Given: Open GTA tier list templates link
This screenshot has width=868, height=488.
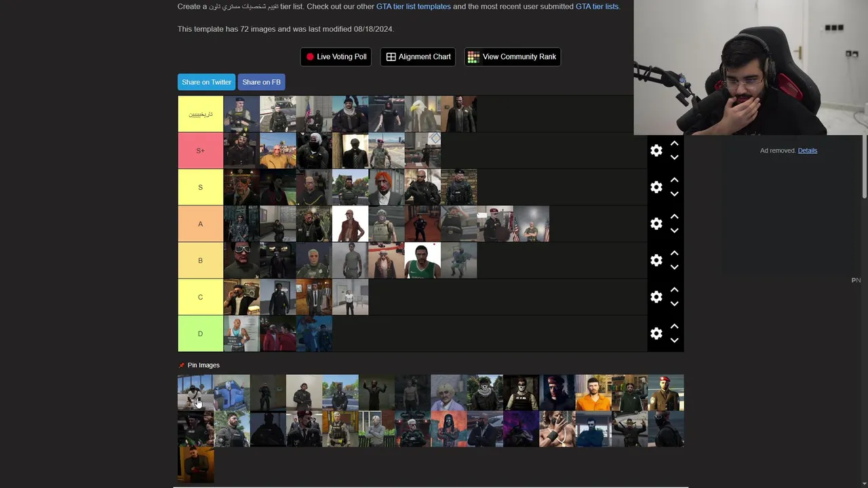Looking at the screenshot, I should coord(413,6).
